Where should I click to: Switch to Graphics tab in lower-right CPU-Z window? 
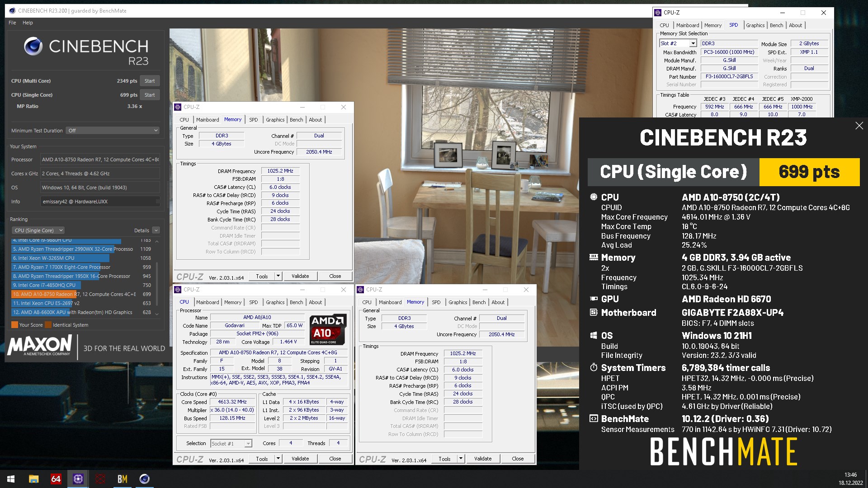(458, 302)
